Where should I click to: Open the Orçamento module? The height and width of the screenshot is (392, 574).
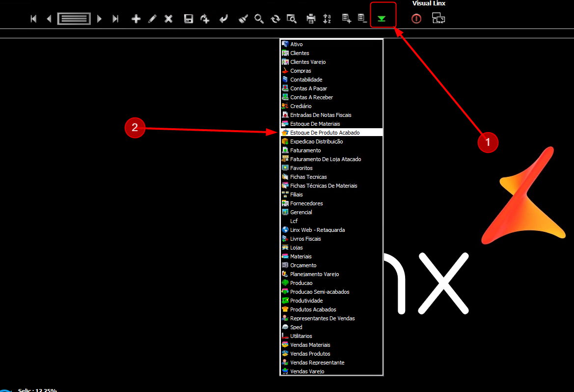(331, 265)
